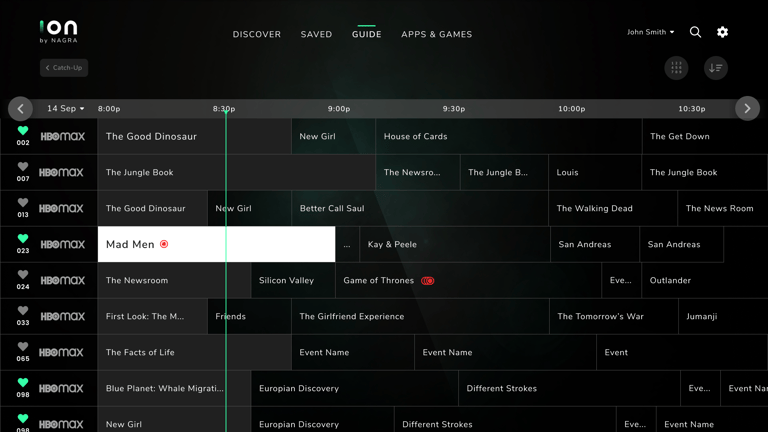Select Outlander
Viewport: 768px width, 432px height.
click(x=705, y=281)
